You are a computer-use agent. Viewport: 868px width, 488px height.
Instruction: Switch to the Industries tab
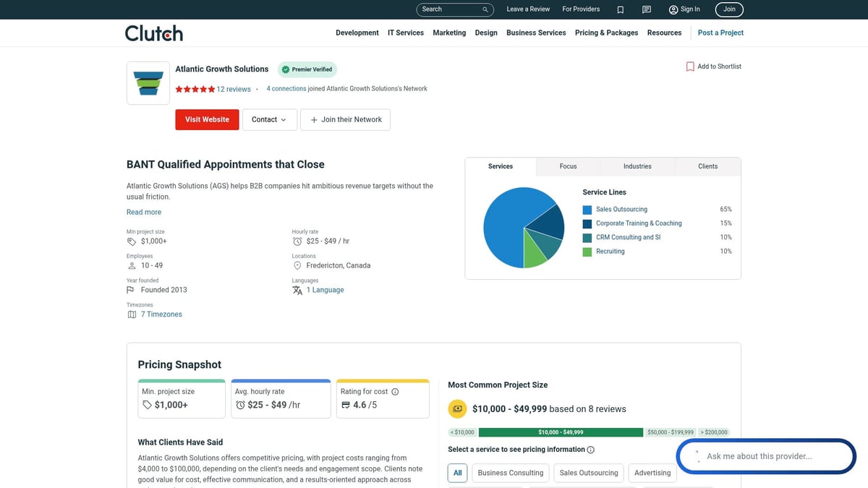click(x=637, y=166)
